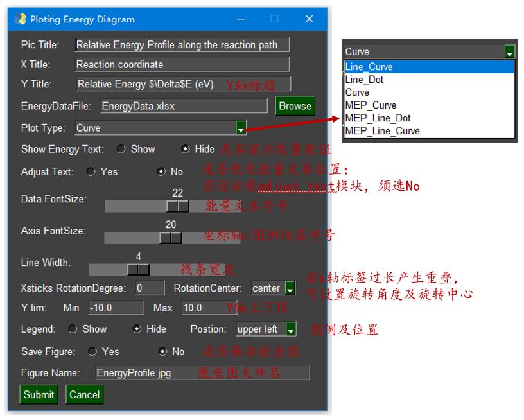Screen dimensions: 524x420
Task: Select Yes to Save Figure
Action: click(92, 351)
